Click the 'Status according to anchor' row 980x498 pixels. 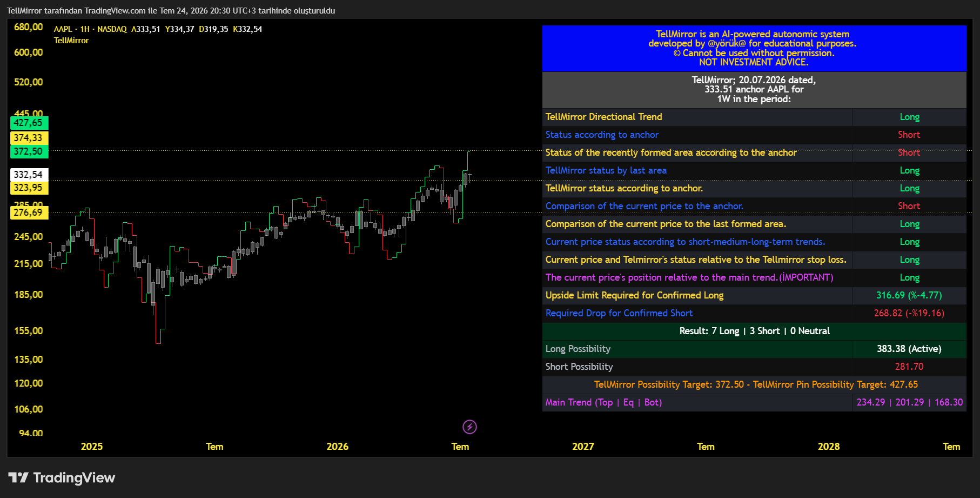point(754,135)
